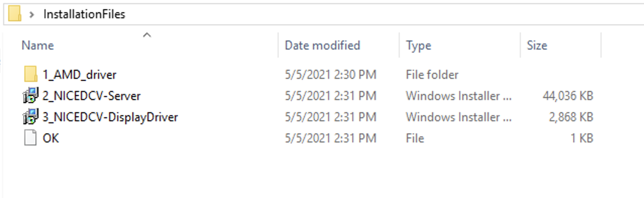This screenshot has height=198, width=644.
Task: Click the 44,036 KB size cell
Action: click(x=568, y=96)
